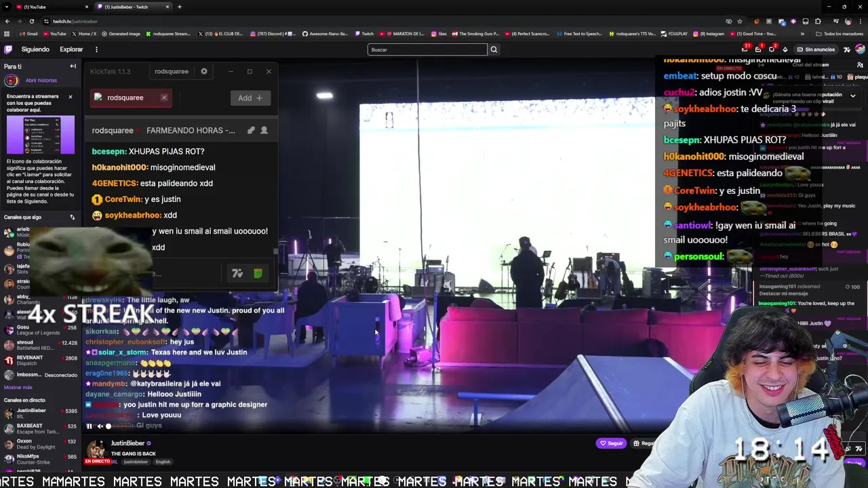Open Chrome three-dot menu
Image resolution: width=868 pixels, height=488 pixels.
[860, 21]
